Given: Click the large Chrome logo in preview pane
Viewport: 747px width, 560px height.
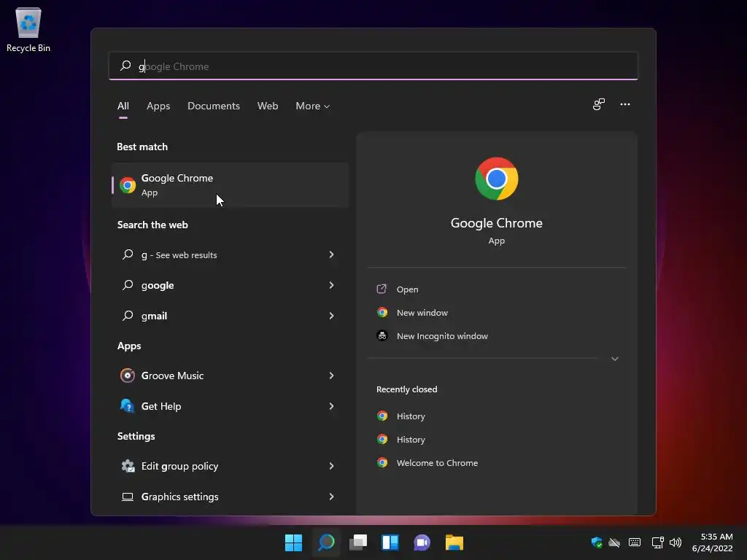Looking at the screenshot, I should tap(496, 179).
